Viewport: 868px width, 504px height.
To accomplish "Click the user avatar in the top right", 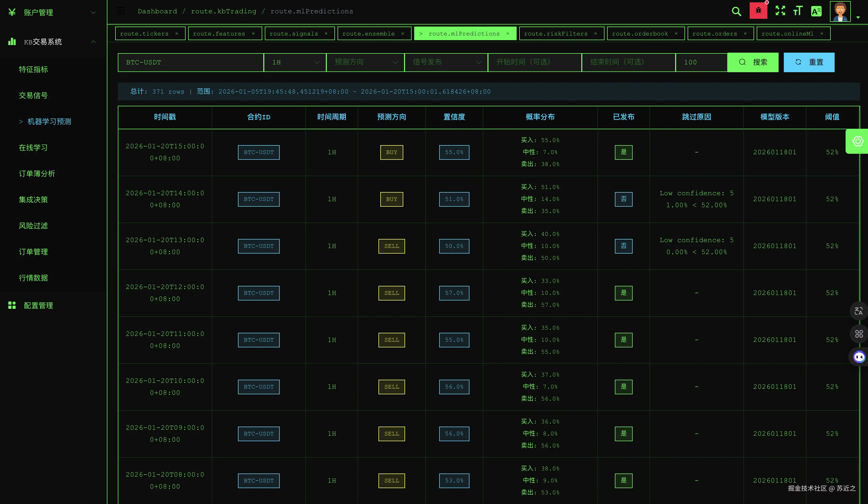I will tap(840, 12).
